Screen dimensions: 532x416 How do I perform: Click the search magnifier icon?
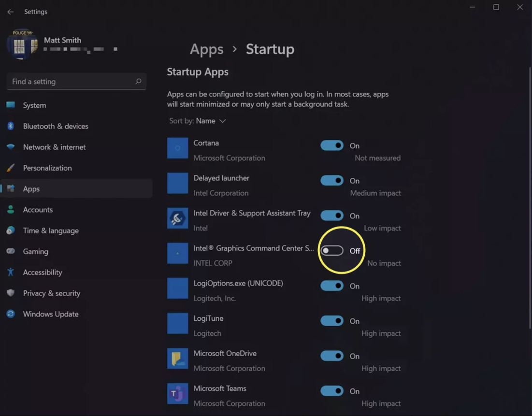click(x=138, y=82)
